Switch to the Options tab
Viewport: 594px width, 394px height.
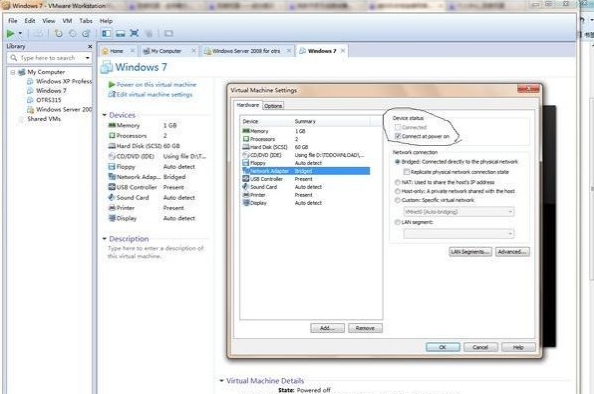pyautogui.click(x=273, y=106)
